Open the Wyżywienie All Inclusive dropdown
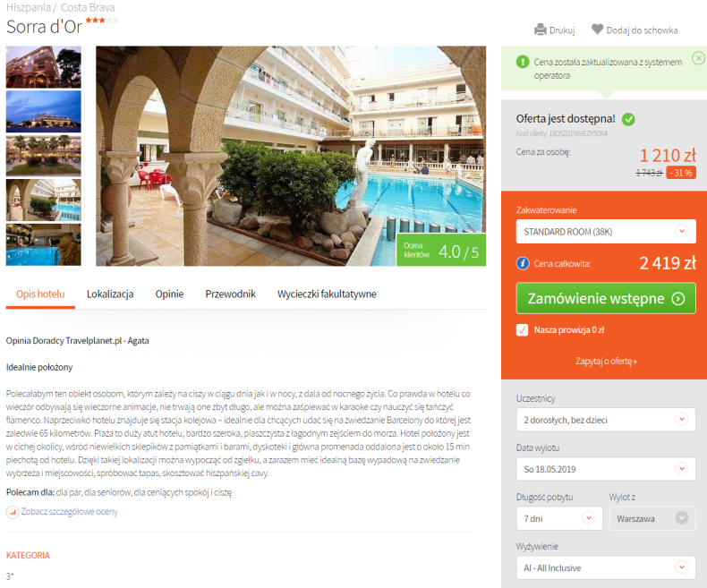The width and height of the screenshot is (707, 588). (606, 567)
